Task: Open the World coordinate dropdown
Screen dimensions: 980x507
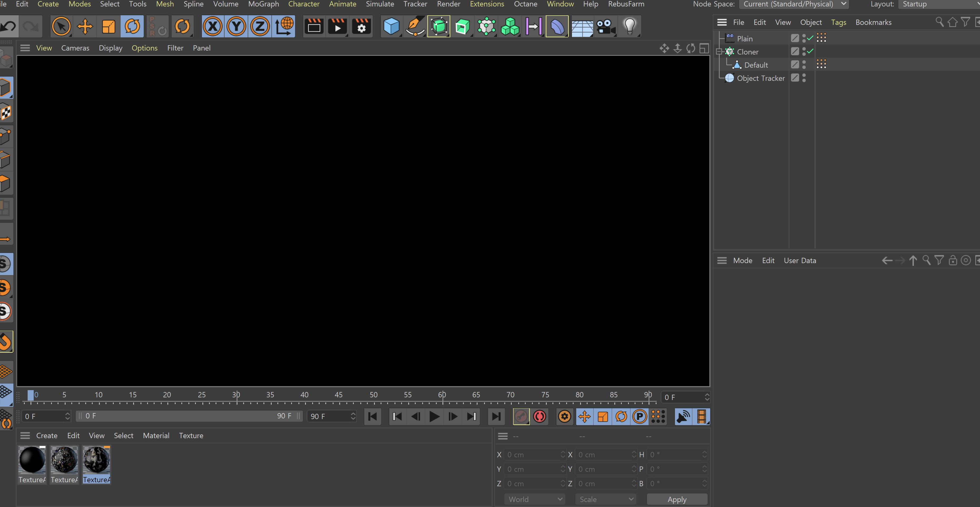Action: click(535, 499)
